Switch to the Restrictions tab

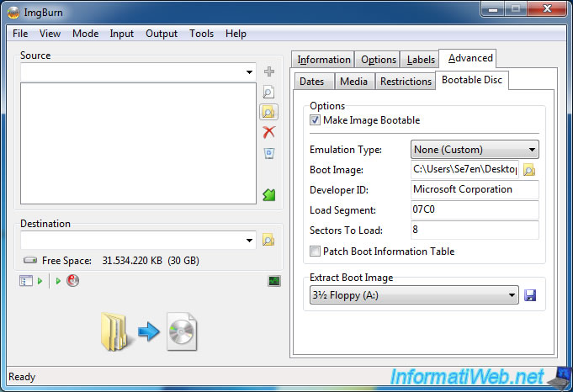point(406,82)
